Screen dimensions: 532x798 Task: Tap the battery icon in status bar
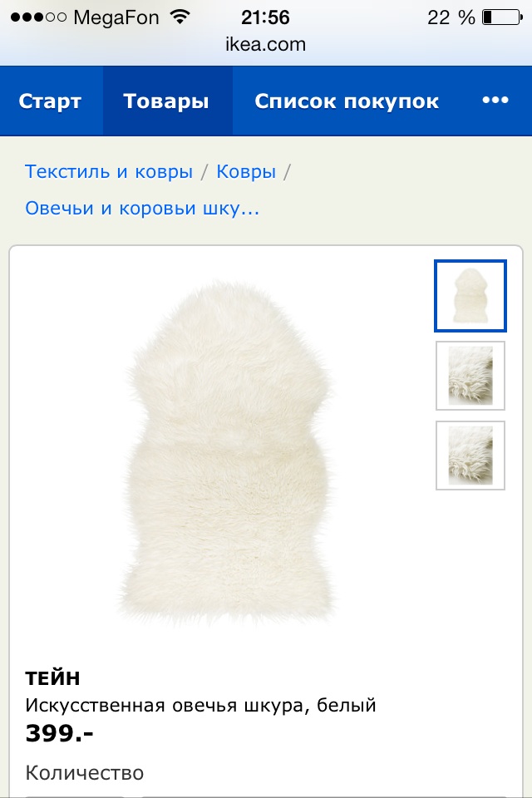click(x=502, y=17)
